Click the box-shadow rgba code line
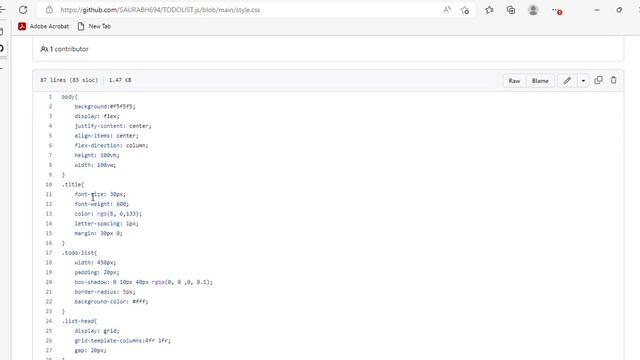640x360 pixels. point(144,282)
